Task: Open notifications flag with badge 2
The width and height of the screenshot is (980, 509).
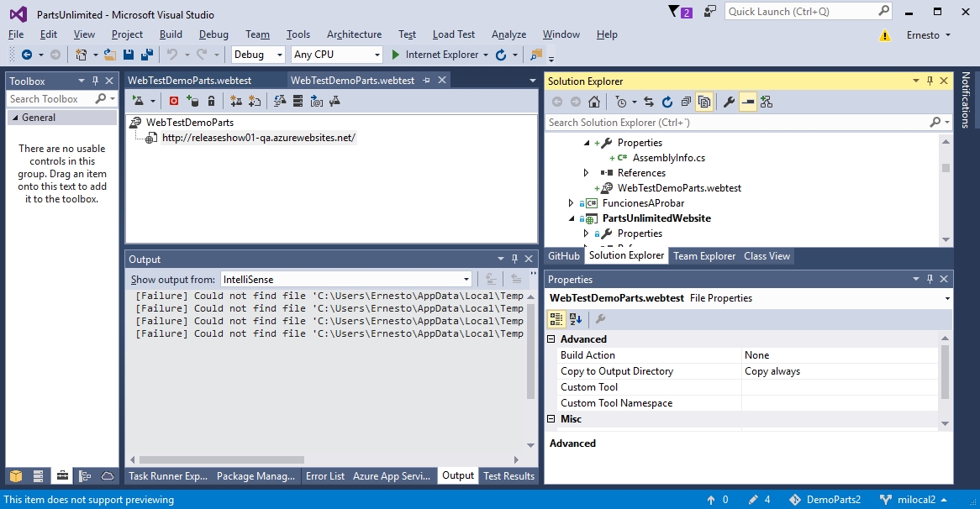Action: [x=680, y=12]
